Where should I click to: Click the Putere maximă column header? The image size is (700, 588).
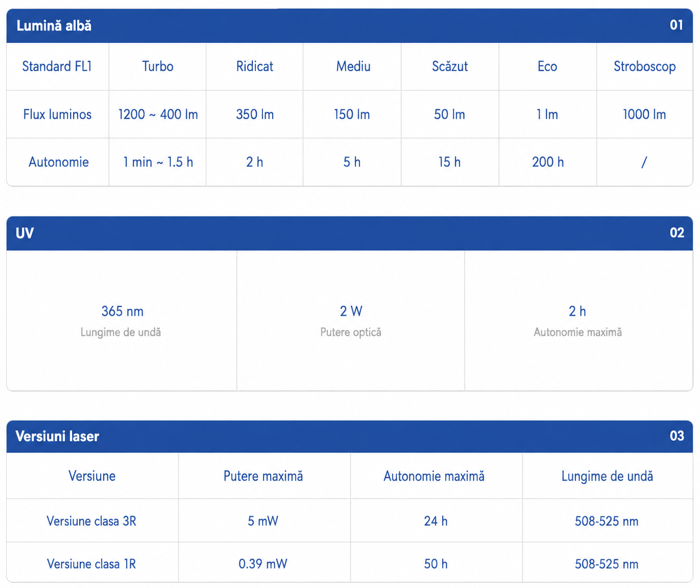tap(263, 477)
